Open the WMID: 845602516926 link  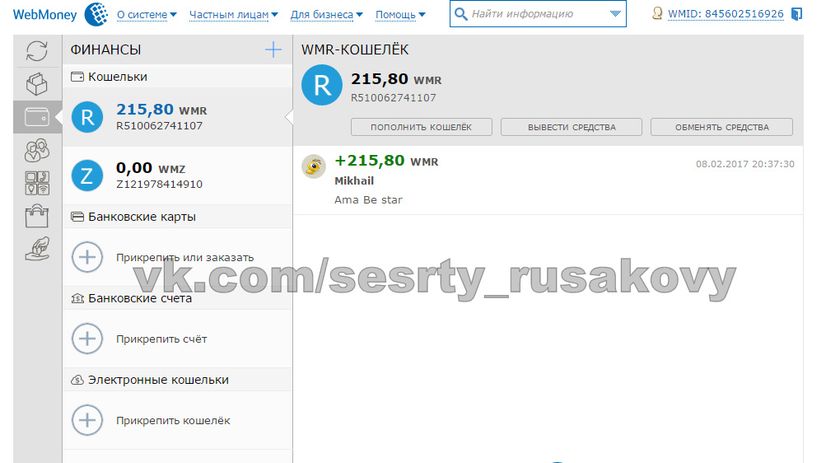click(725, 14)
